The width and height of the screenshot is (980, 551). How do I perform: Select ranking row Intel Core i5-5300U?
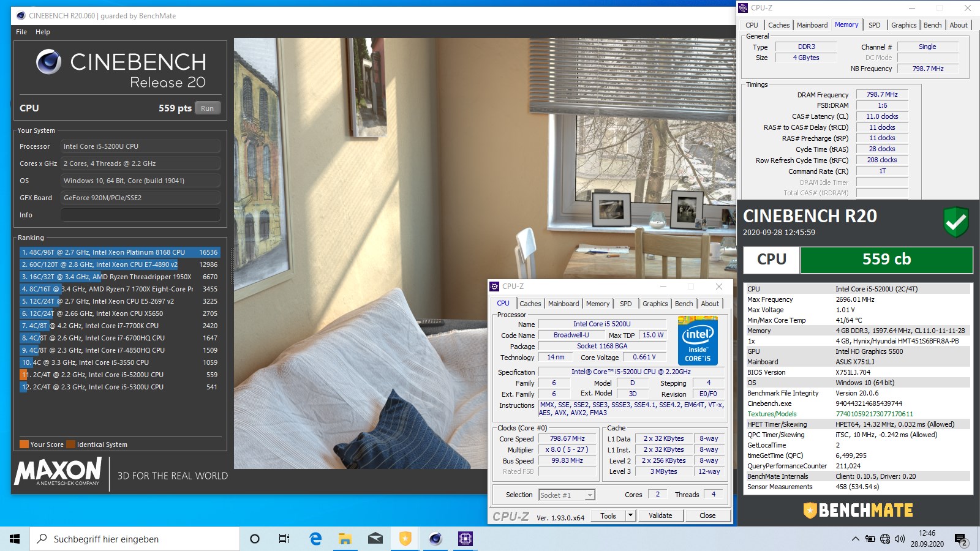pos(119,387)
